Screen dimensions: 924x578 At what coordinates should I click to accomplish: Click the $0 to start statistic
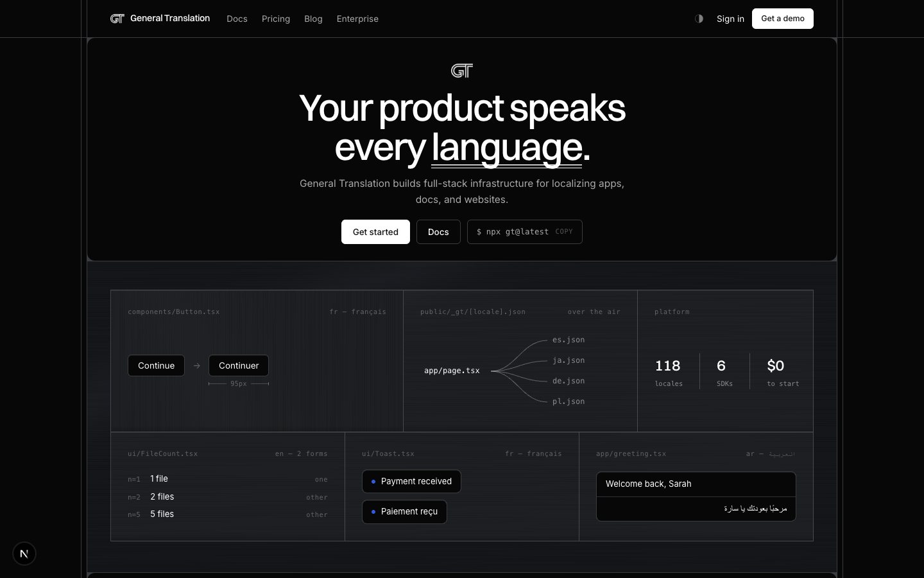783,372
